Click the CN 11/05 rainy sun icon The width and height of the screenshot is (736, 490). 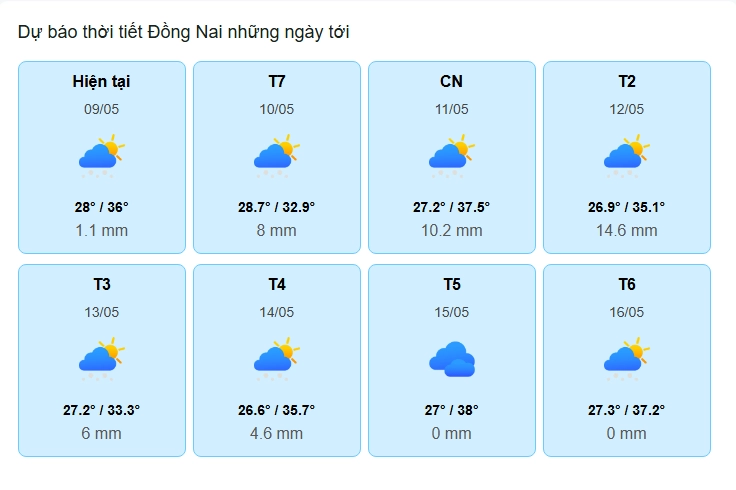[x=451, y=156]
